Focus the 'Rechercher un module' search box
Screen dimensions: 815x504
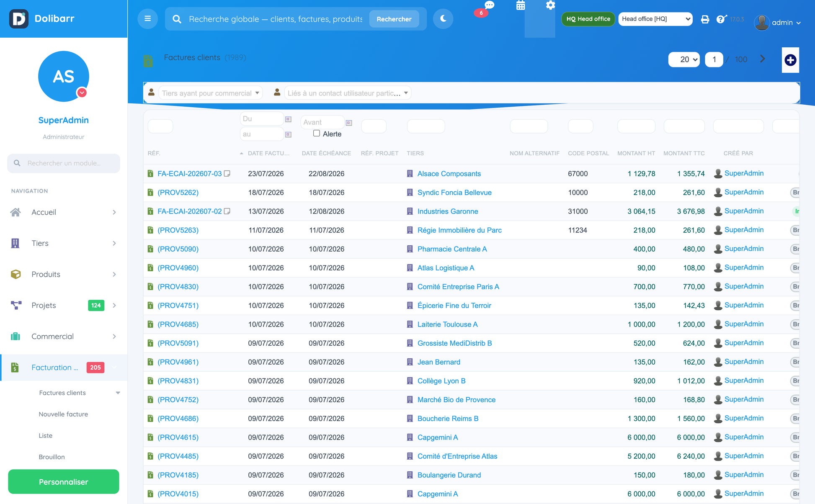click(x=64, y=163)
